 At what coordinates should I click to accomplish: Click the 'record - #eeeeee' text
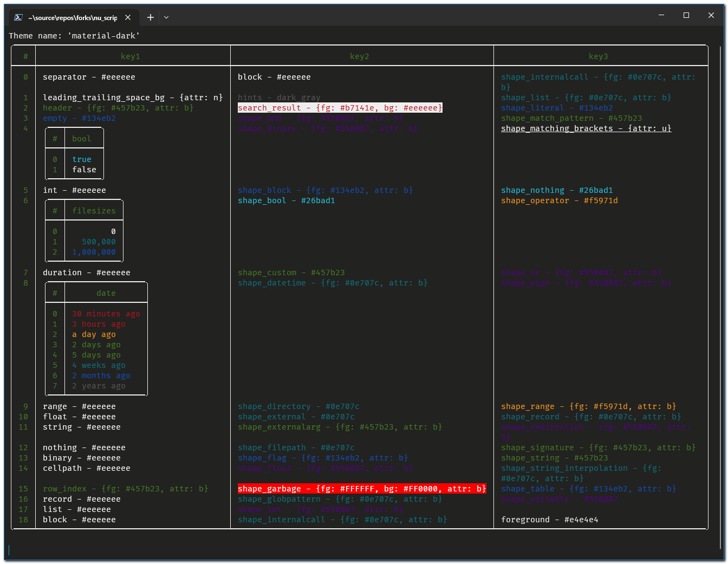tap(82, 499)
